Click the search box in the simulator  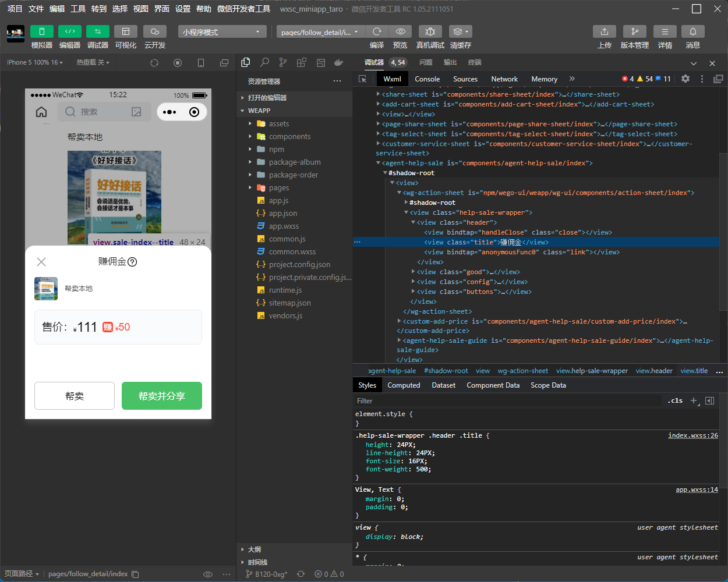(x=105, y=112)
